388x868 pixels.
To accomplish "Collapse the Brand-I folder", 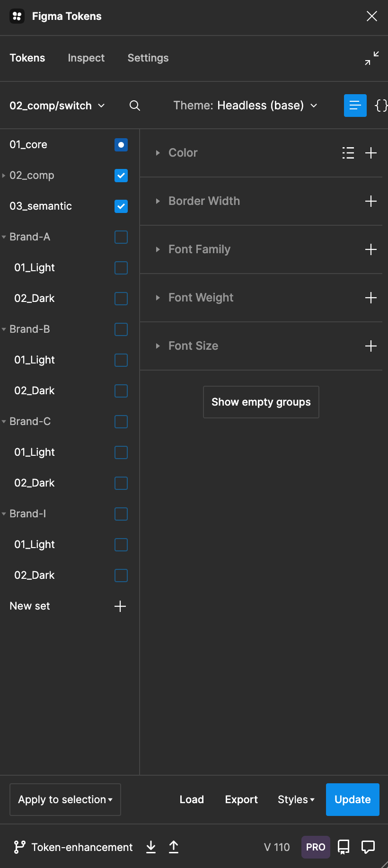I will 4,514.
